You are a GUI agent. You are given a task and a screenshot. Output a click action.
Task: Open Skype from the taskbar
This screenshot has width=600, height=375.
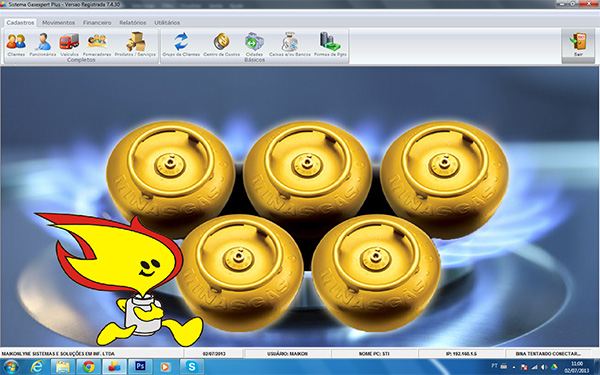pos(191,367)
